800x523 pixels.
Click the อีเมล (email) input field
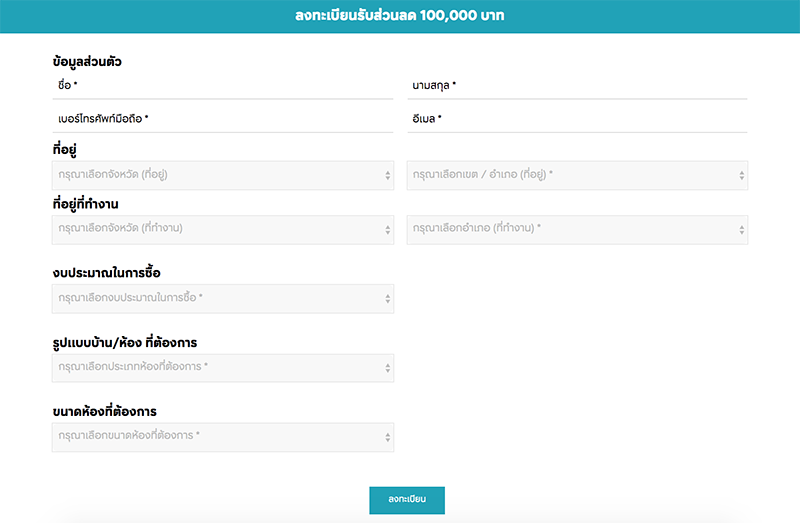[577, 119]
